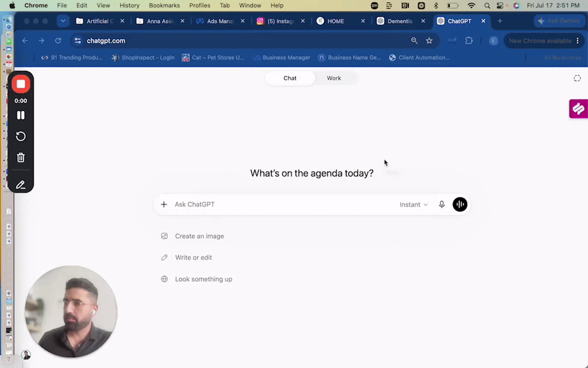
Task: Switch to the Chat mode toggle
Action: coord(290,78)
